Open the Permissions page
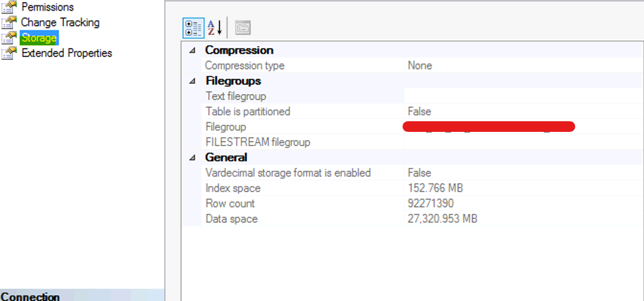Viewport: 644px width, 301px height. [47, 7]
